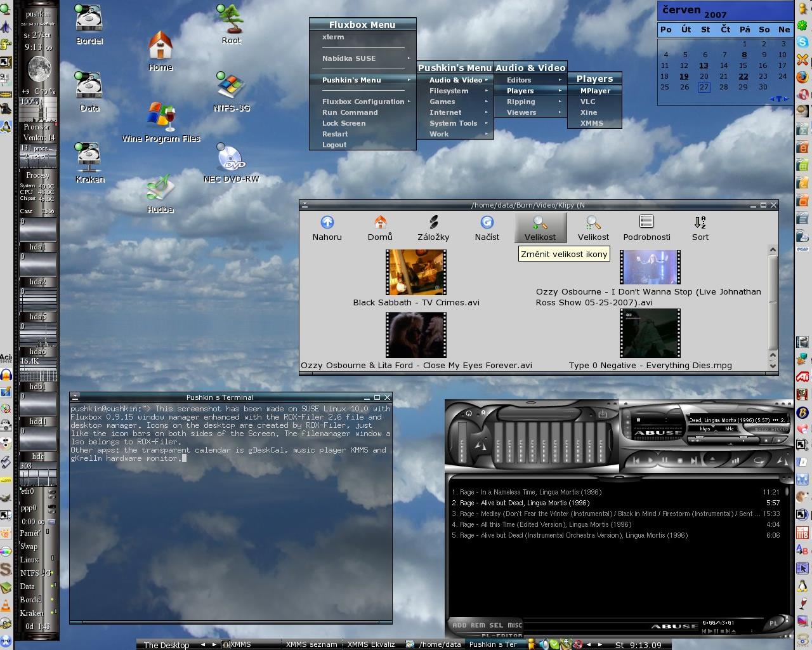Expand Editors submenu in Audio & Video
The height and width of the screenshot is (650, 812).
(530, 80)
